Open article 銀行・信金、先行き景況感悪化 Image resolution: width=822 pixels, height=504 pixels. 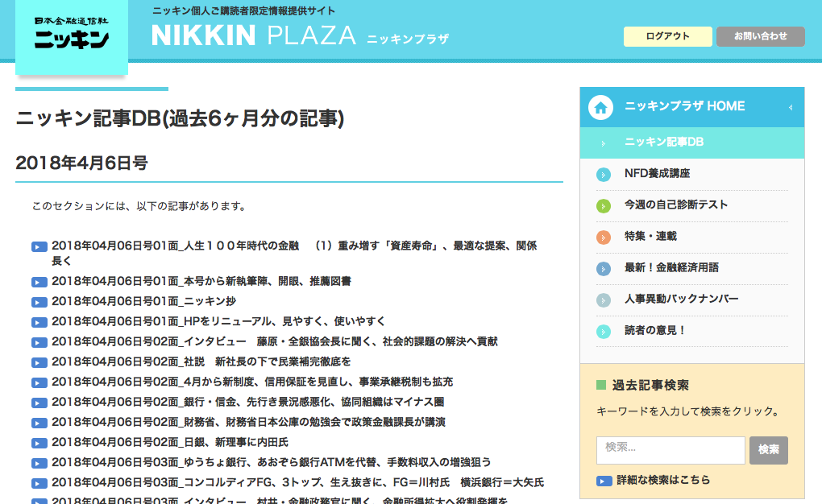(248, 402)
